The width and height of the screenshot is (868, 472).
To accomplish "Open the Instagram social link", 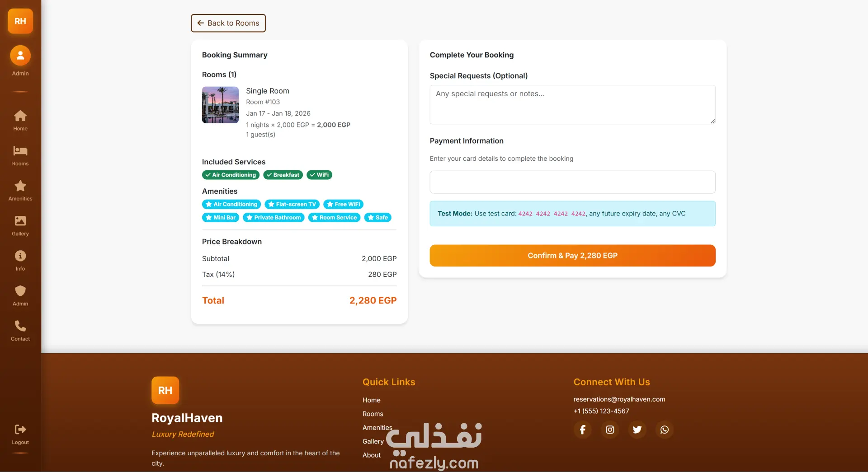I will 610,430.
